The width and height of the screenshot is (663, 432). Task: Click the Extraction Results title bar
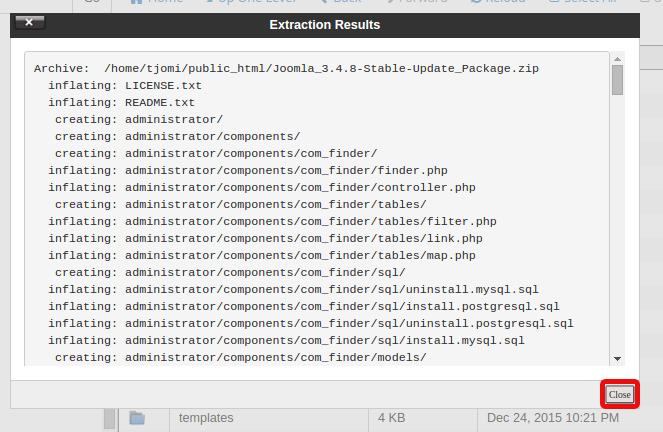[x=325, y=25]
